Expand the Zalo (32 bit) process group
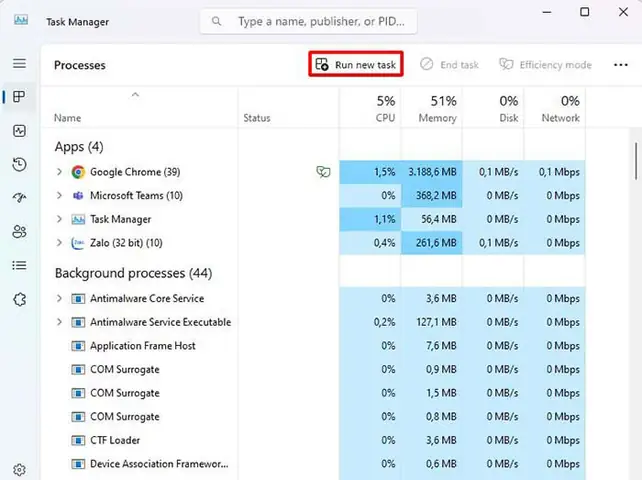Image resolution: width=642 pixels, height=480 pixels. click(59, 243)
